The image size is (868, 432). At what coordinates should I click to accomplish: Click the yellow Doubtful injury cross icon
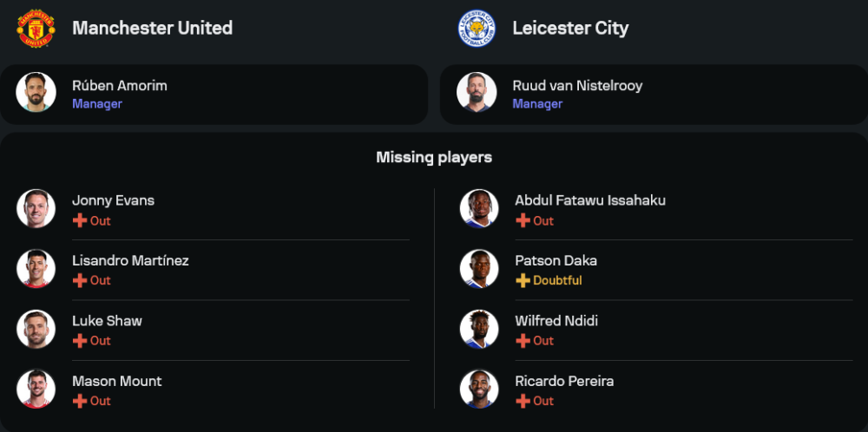click(523, 281)
